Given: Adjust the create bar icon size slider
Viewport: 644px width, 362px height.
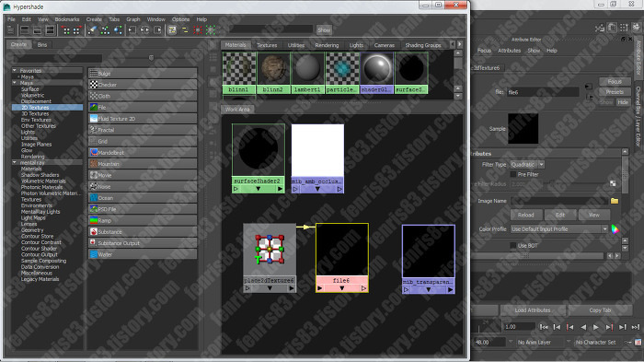Looking at the screenshot, I should 151,58.
